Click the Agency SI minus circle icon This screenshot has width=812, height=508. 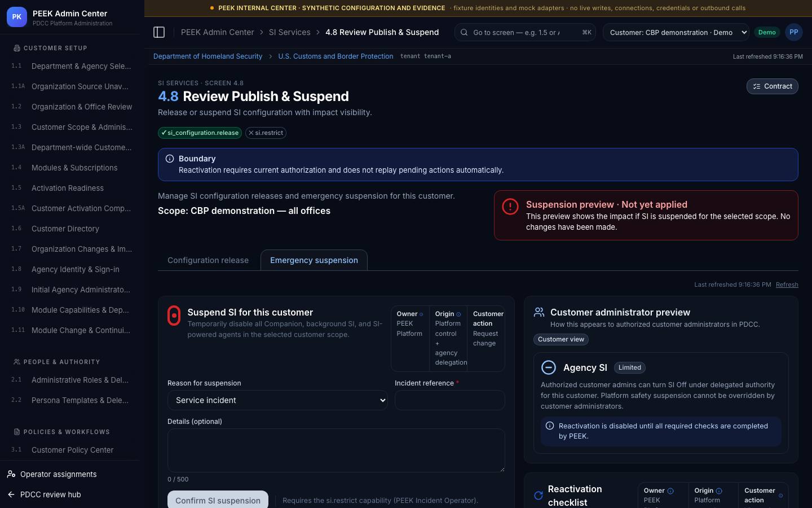[x=549, y=367]
